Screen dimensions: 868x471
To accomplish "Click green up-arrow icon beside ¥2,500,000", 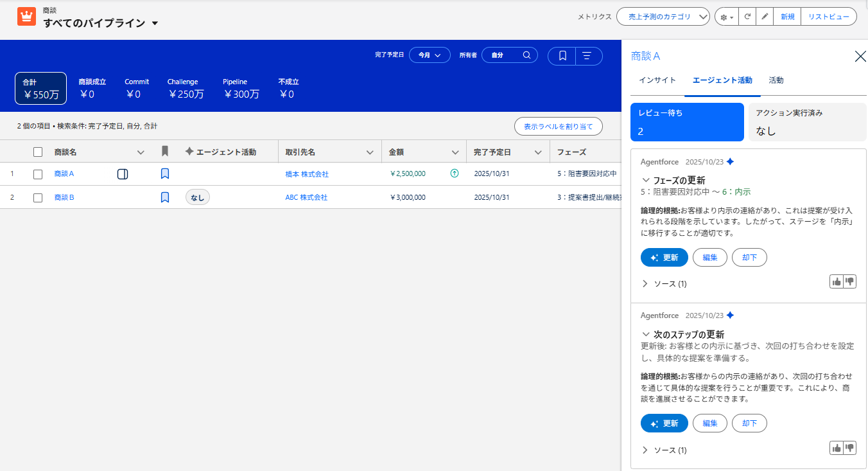I will coord(455,173).
